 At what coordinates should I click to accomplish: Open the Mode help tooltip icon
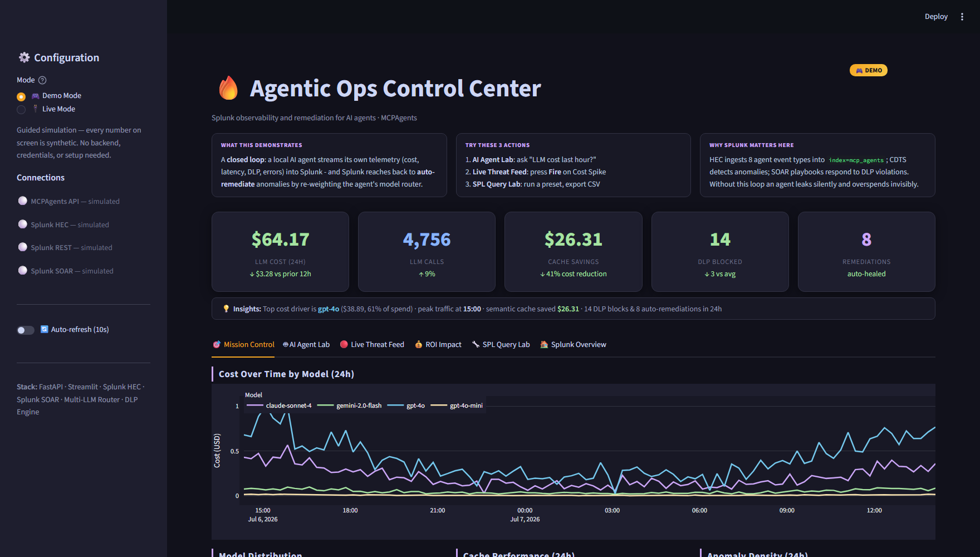tap(42, 80)
